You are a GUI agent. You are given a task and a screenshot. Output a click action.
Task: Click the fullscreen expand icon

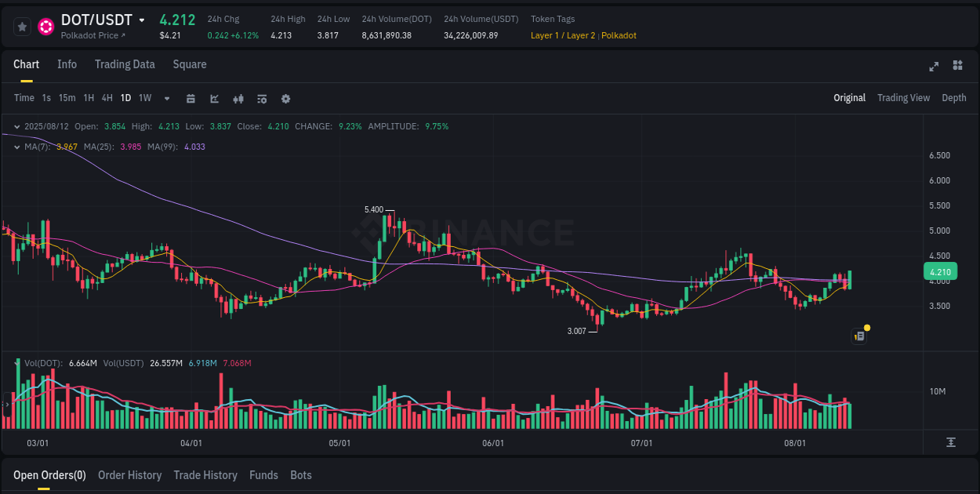tap(934, 67)
